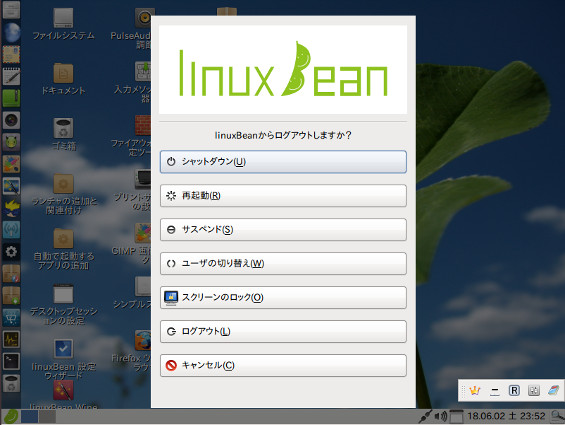Choose the Reboot (再起動) option
565x425 pixels.
point(283,196)
